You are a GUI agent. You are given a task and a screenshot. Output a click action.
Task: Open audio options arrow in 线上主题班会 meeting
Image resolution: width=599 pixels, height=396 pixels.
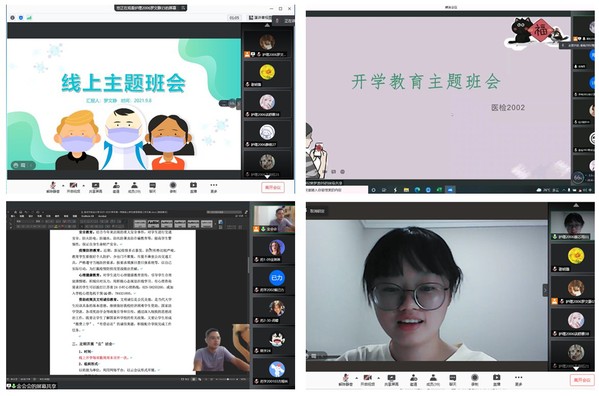point(63,186)
